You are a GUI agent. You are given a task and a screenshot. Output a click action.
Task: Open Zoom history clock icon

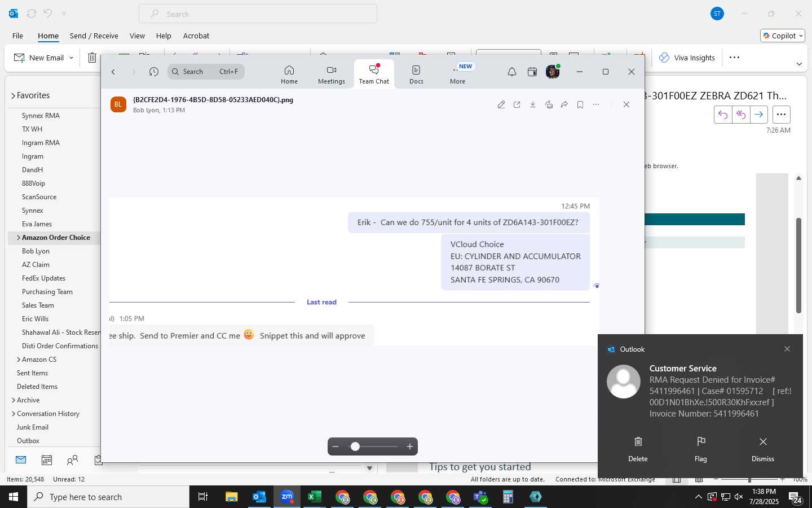coord(154,72)
